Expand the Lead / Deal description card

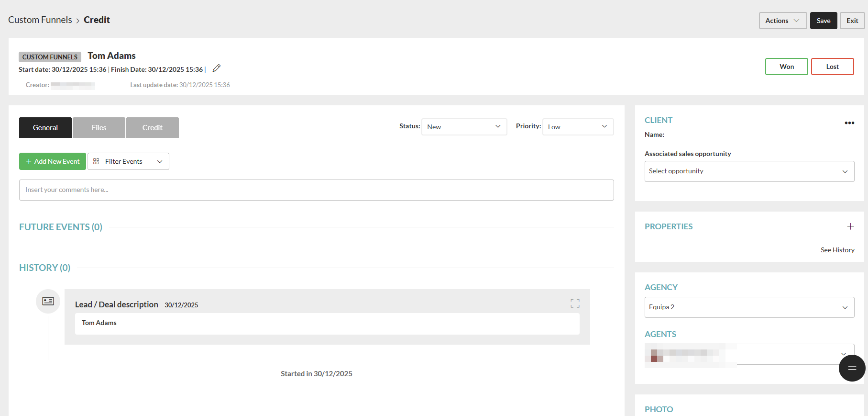point(574,304)
